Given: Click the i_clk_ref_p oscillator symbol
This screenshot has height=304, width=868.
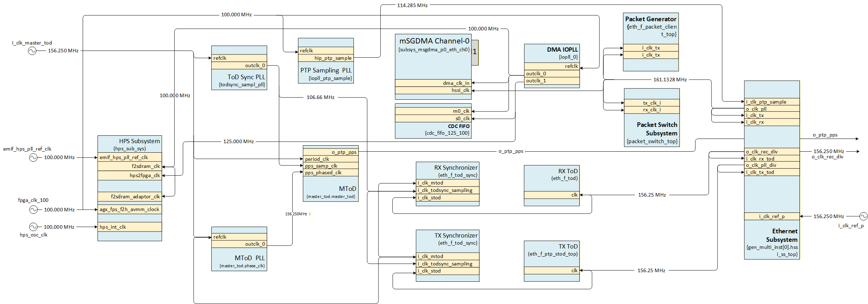Looking at the screenshot, I should [863, 216].
